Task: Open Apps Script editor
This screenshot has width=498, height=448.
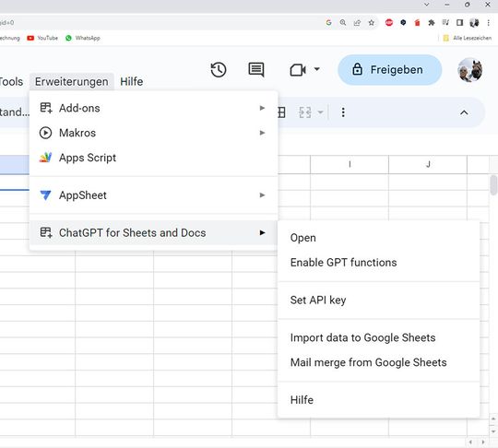Action: click(x=153, y=158)
